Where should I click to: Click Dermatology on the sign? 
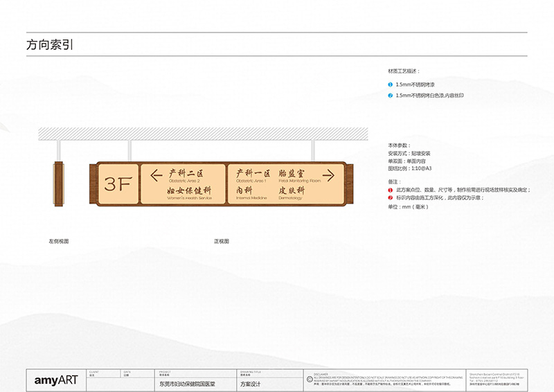290,198
